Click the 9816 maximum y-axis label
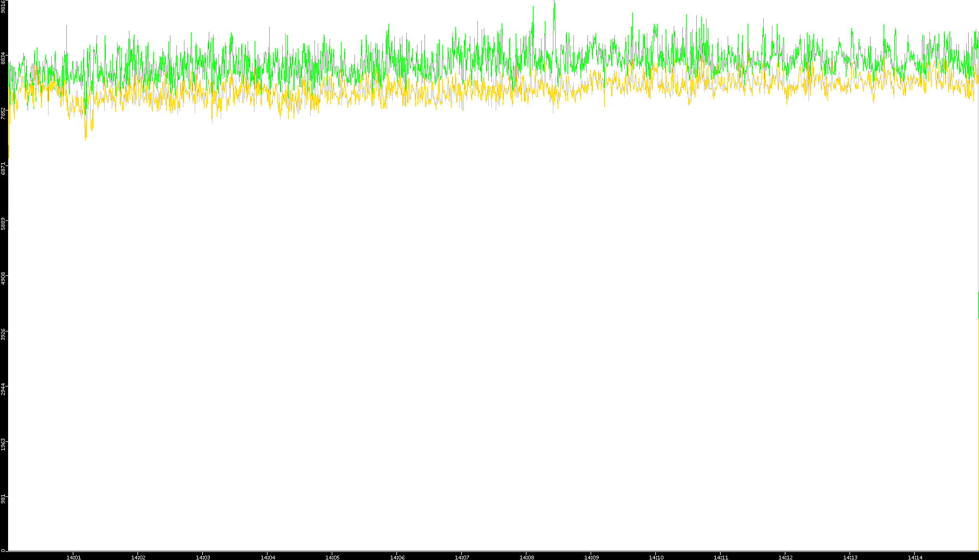Image resolution: width=979 pixels, height=560 pixels. click(x=3, y=6)
